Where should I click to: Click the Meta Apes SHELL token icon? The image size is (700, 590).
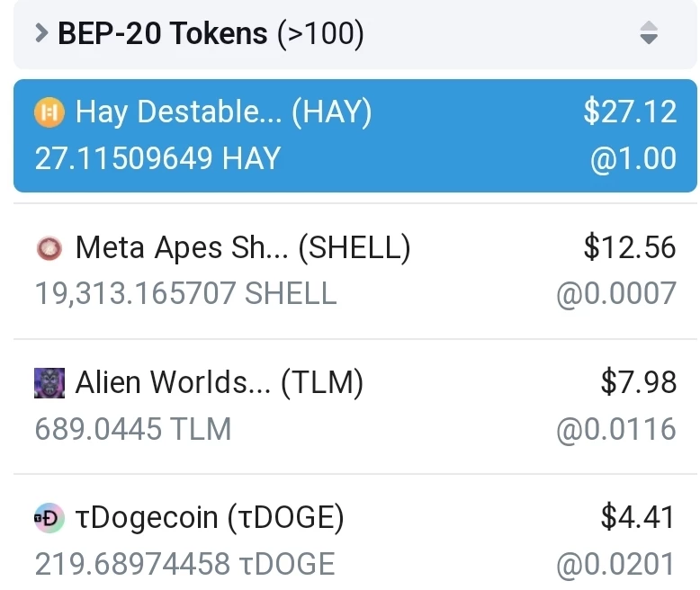[x=49, y=248]
